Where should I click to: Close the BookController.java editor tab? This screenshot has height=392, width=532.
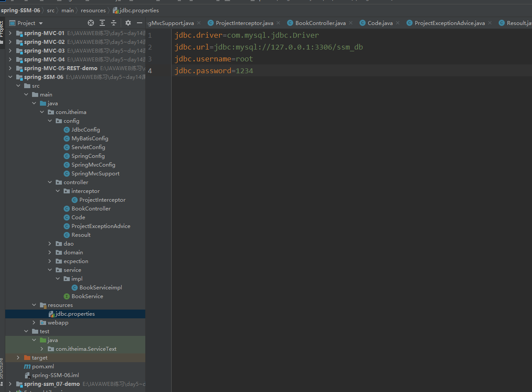pyautogui.click(x=351, y=23)
